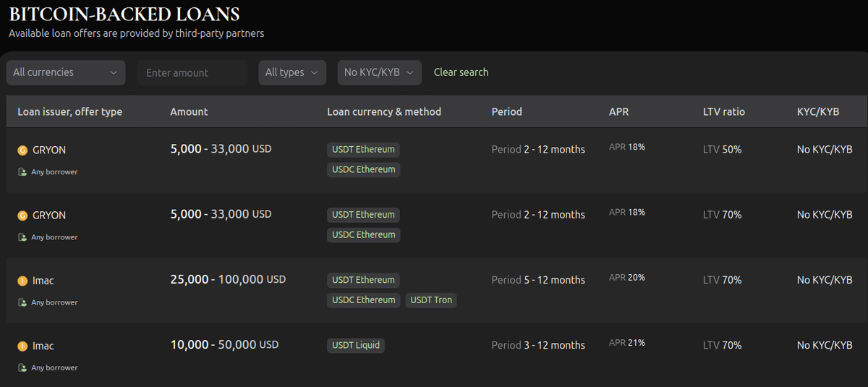Click Imac logo icon in 25,000 offer row

[22, 281]
